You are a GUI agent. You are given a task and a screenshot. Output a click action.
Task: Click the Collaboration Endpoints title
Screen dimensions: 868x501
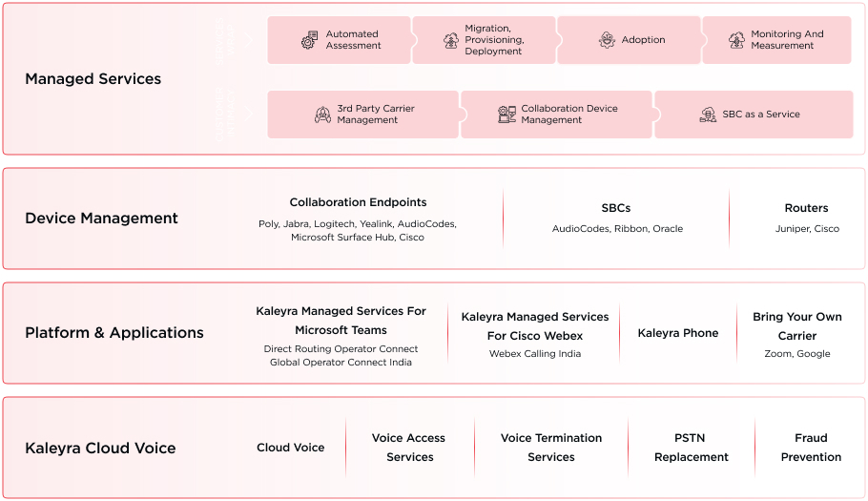click(358, 202)
